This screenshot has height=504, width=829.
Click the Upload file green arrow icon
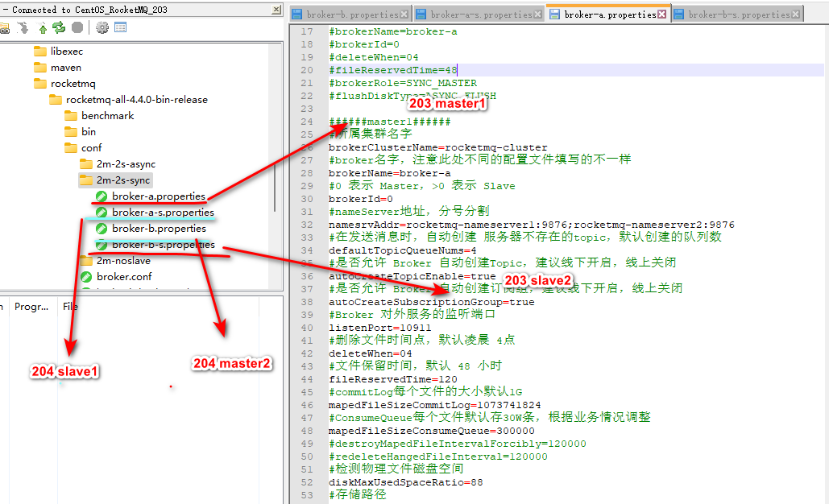click(x=42, y=27)
